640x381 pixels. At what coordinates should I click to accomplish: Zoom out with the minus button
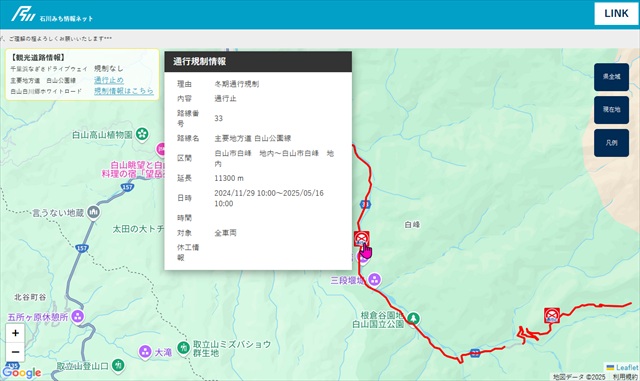click(x=15, y=352)
